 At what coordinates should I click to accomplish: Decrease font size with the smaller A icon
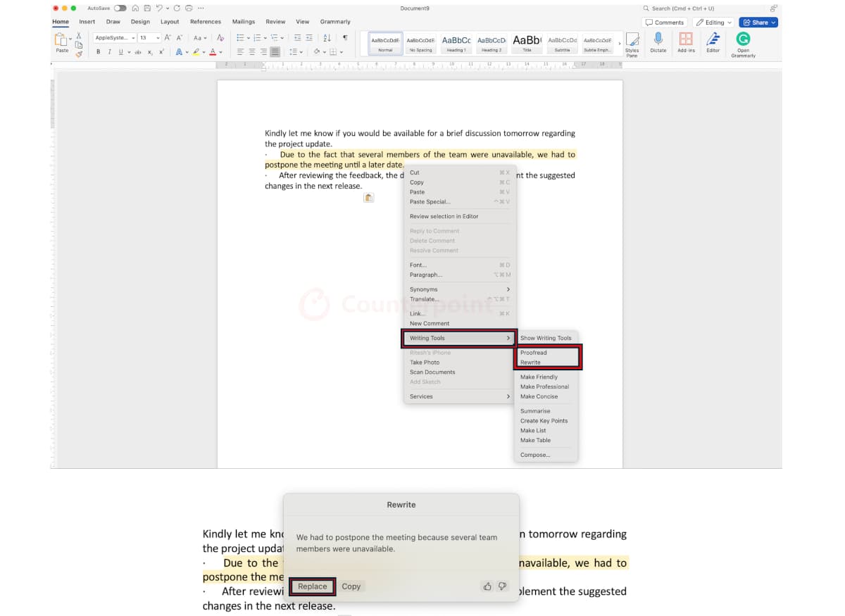179,38
